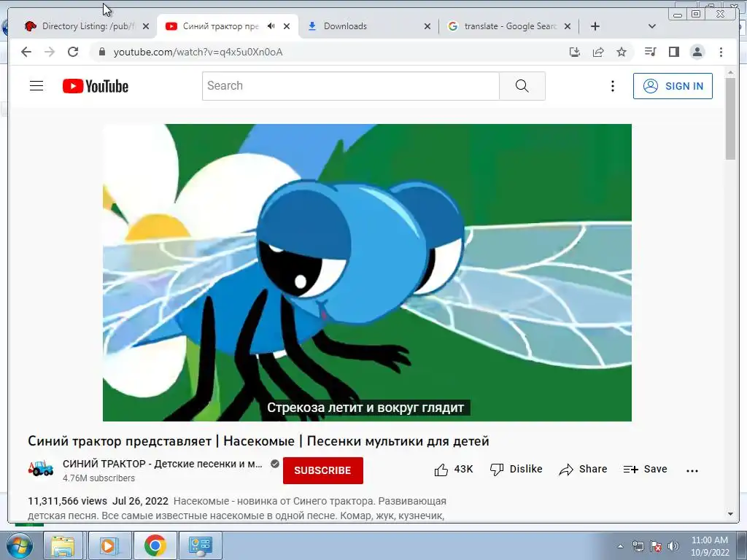Click the page scrollbar thumb
This screenshot has width=747, height=560.
point(730,118)
